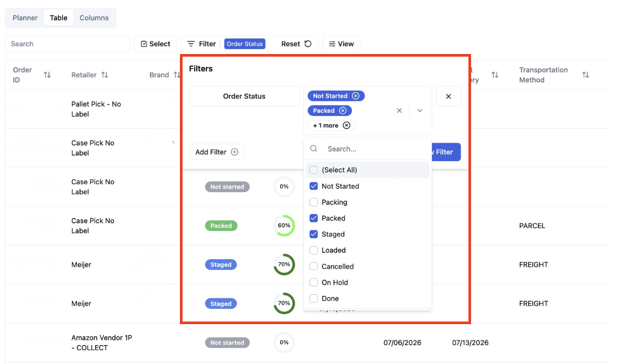Click the Select button
The width and height of the screenshot is (619, 364).
coord(156,44)
